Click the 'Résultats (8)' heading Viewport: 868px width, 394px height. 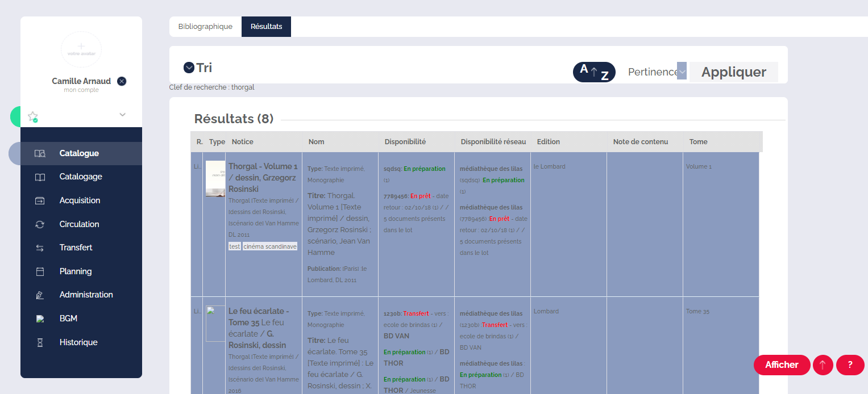point(234,119)
